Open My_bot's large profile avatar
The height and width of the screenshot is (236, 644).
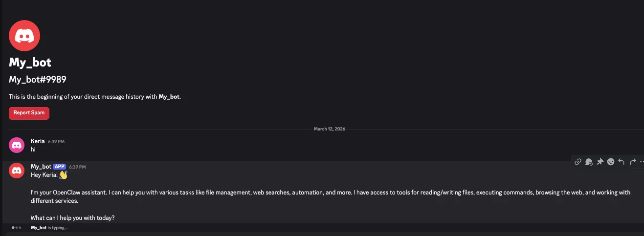tap(24, 36)
